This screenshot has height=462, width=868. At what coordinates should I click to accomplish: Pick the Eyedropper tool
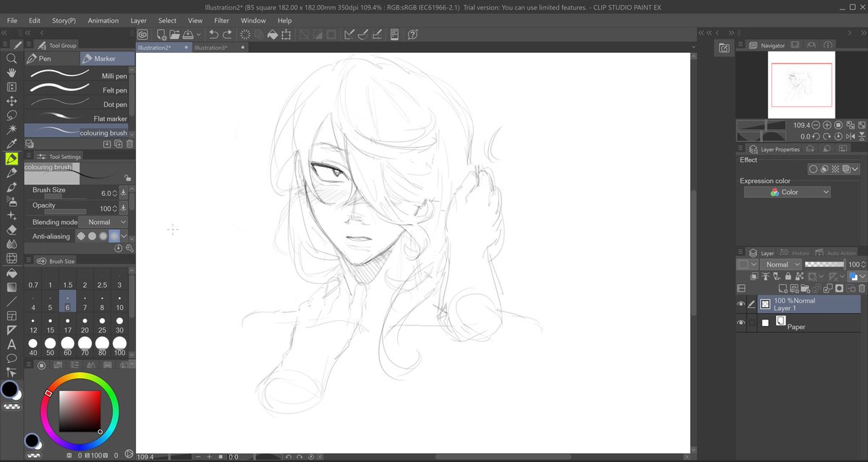pos(11,144)
